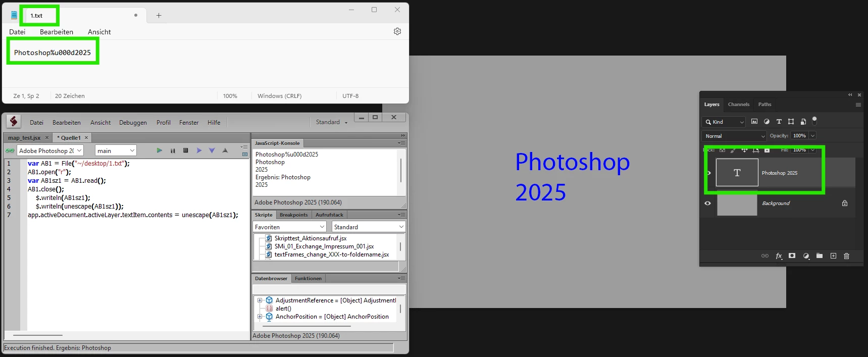Expand the AdjustmentReference tree node
The image size is (868, 357).
click(x=260, y=300)
